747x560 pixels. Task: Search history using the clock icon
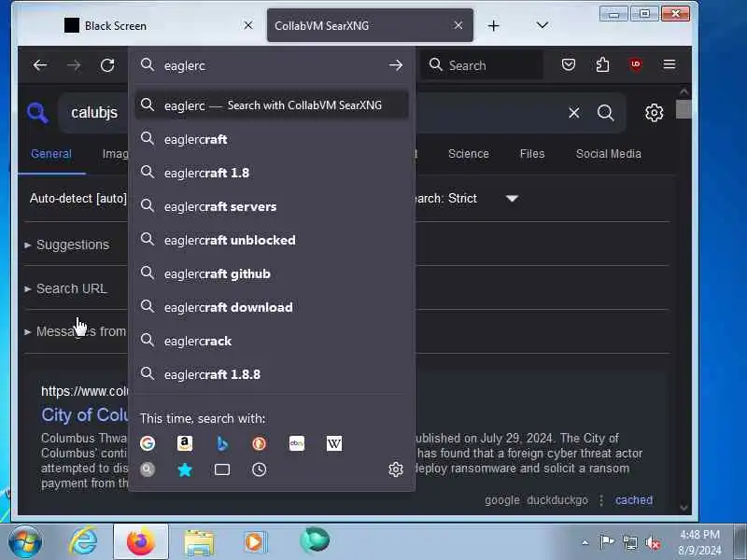click(x=260, y=469)
